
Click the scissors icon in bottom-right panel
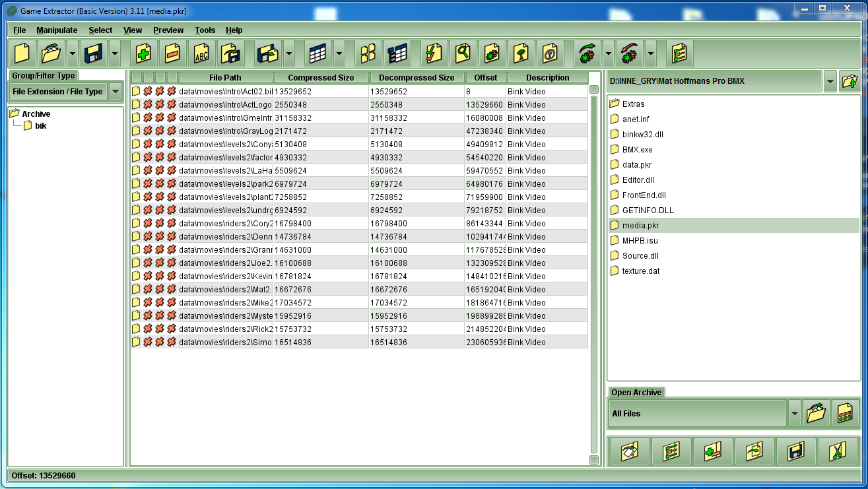[x=837, y=451]
